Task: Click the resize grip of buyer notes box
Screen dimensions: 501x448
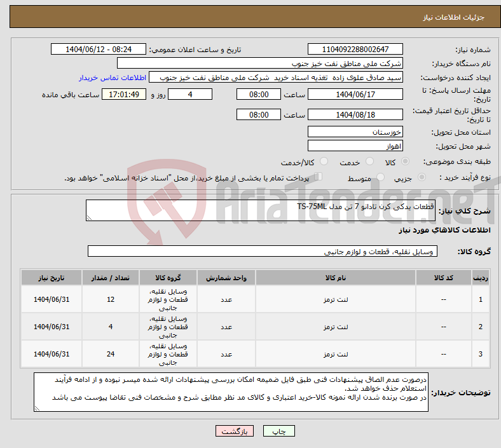Action: (x=37, y=409)
